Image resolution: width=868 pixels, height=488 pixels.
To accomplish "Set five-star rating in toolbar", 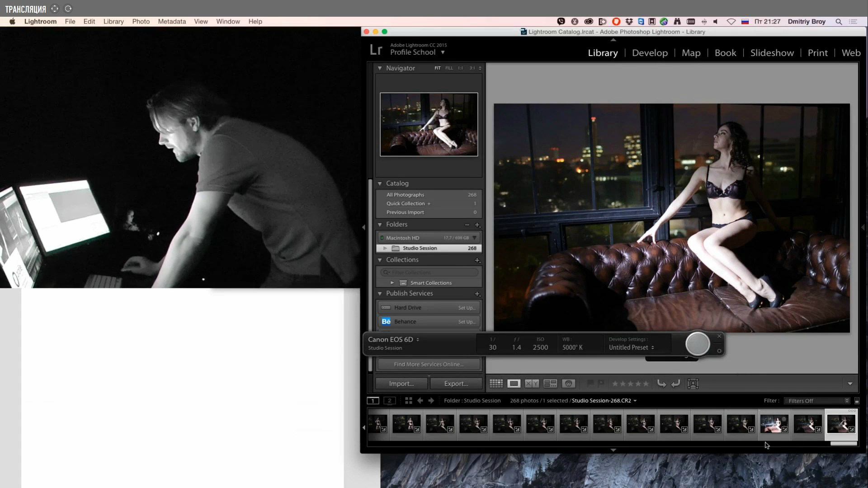I will [x=646, y=384].
